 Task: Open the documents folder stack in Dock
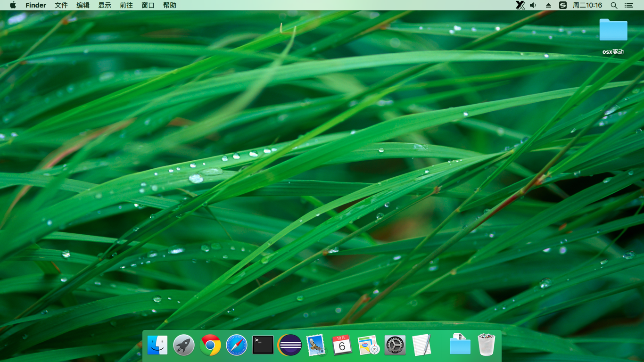point(460,344)
